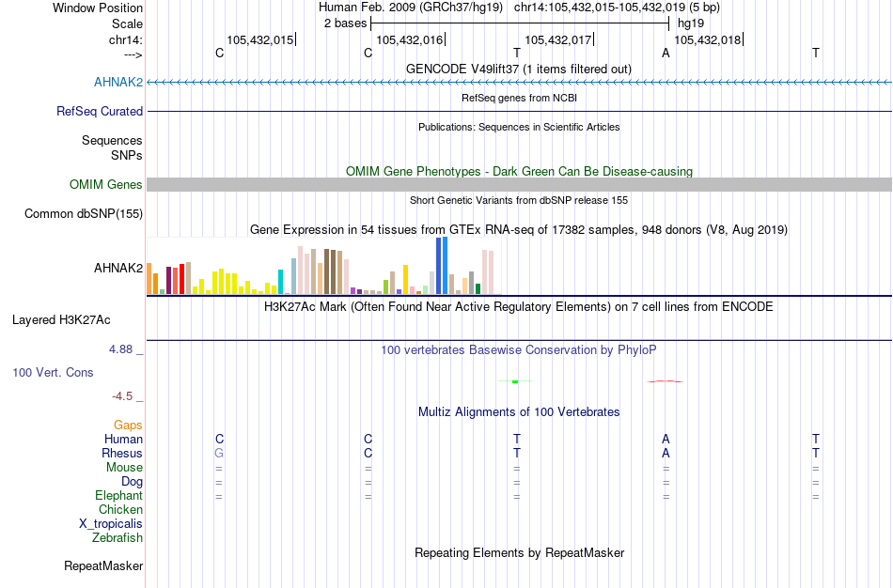Image resolution: width=893 pixels, height=588 pixels.
Task: Click the Layered H3K27Ac track label
Action: (61, 320)
